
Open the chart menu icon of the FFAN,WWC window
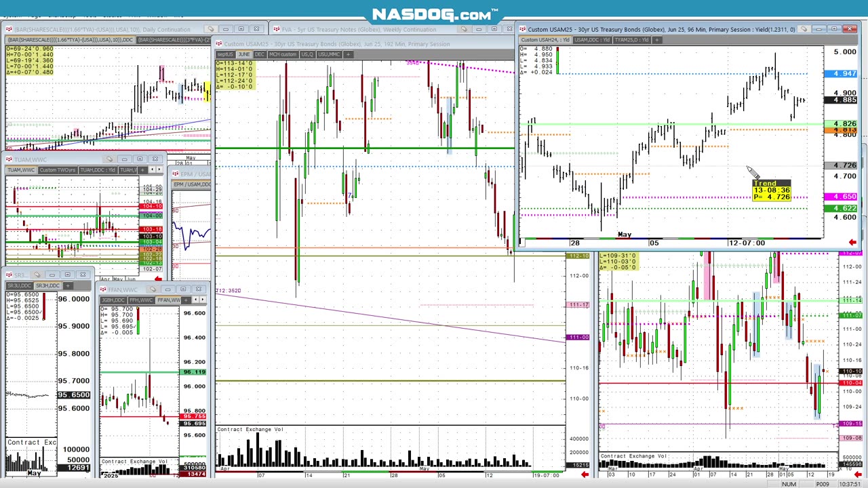pyautogui.click(x=104, y=289)
